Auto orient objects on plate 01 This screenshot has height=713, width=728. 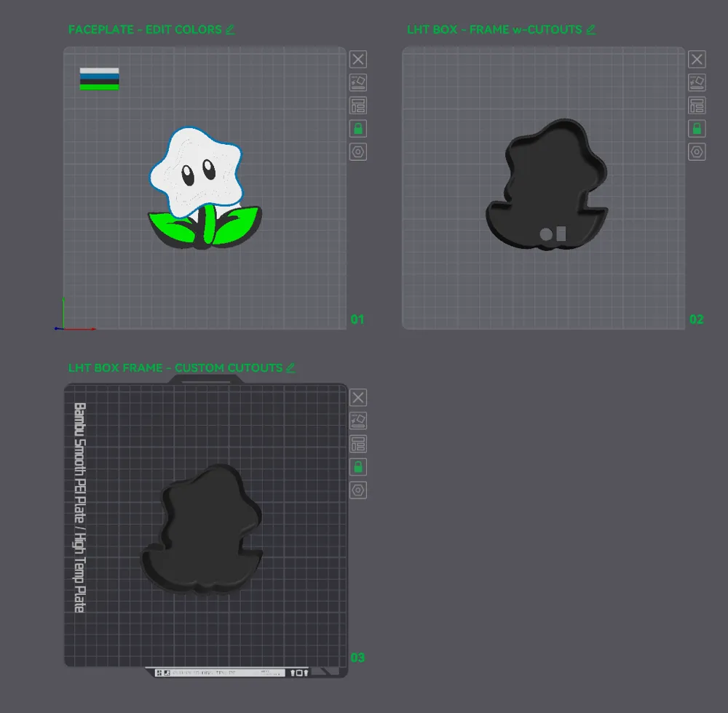(x=358, y=82)
